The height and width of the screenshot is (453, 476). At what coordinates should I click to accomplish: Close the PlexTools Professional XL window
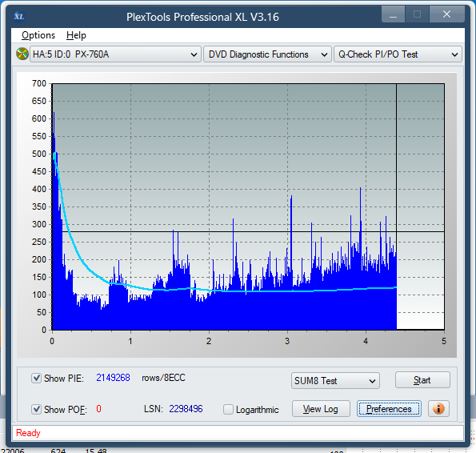446,14
